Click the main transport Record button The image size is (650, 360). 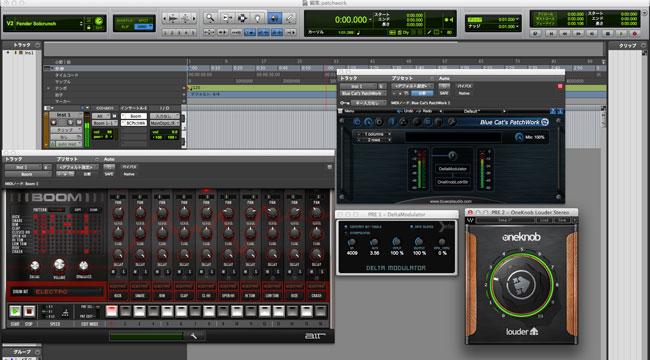[x=634, y=34]
